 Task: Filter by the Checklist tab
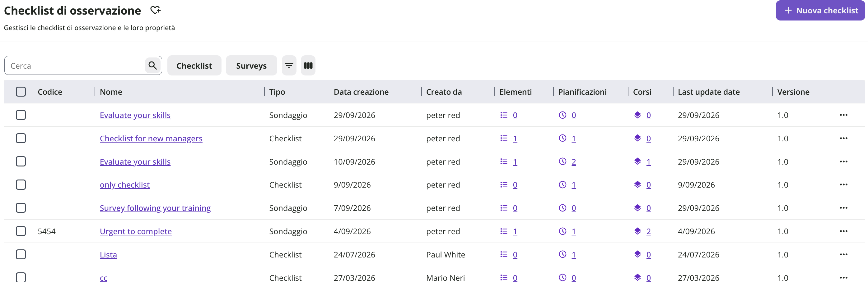click(194, 65)
